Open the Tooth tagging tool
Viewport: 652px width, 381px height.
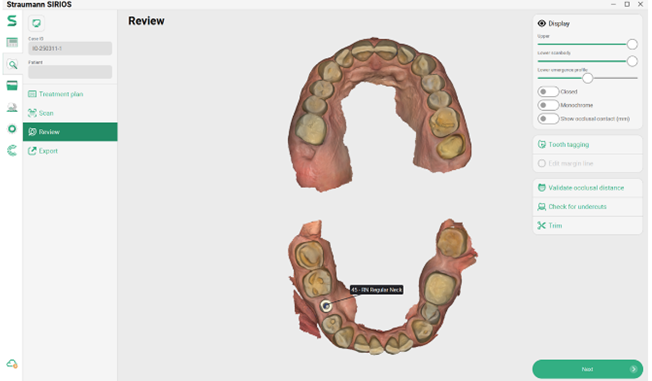pyautogui.click(x=587, y=144)
